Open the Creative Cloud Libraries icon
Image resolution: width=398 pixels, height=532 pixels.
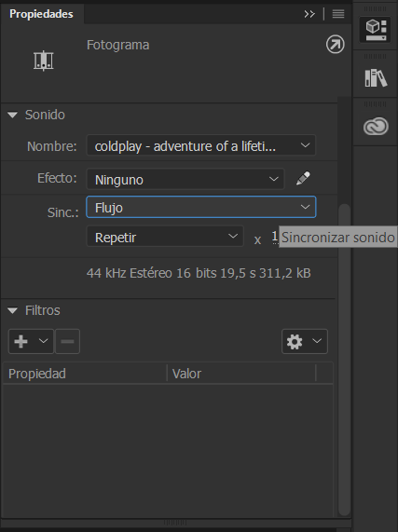coord(376,127)
